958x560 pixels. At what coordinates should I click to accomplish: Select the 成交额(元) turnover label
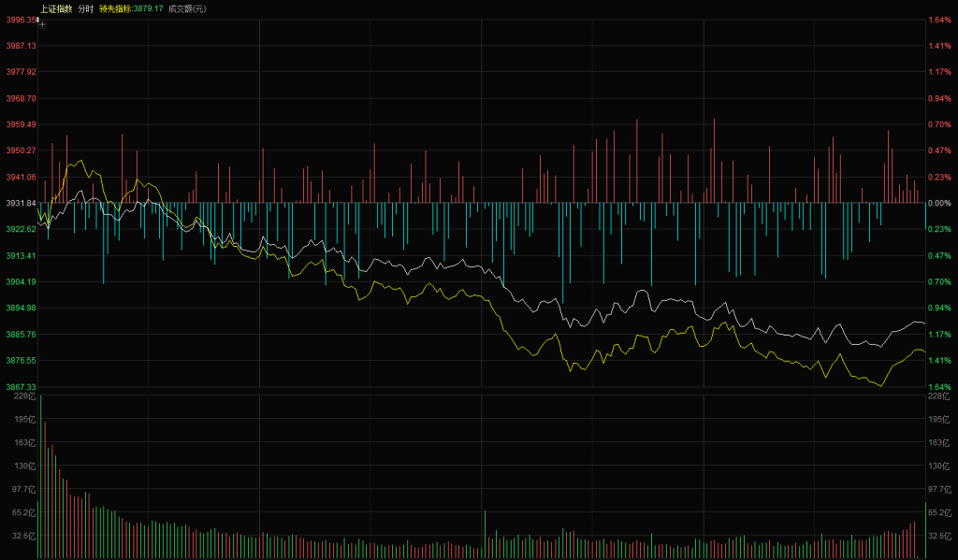[186, 8]
